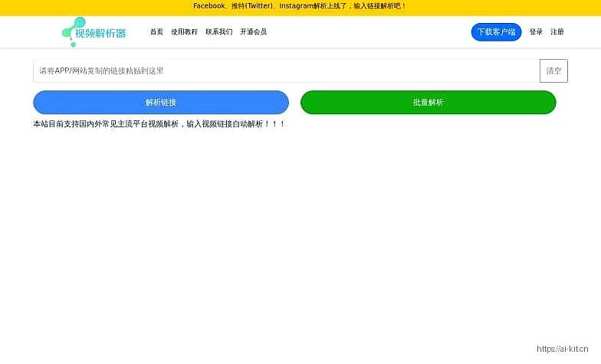
Task: Select 开通会员 in the navigation bar
Action: [253, 32]
